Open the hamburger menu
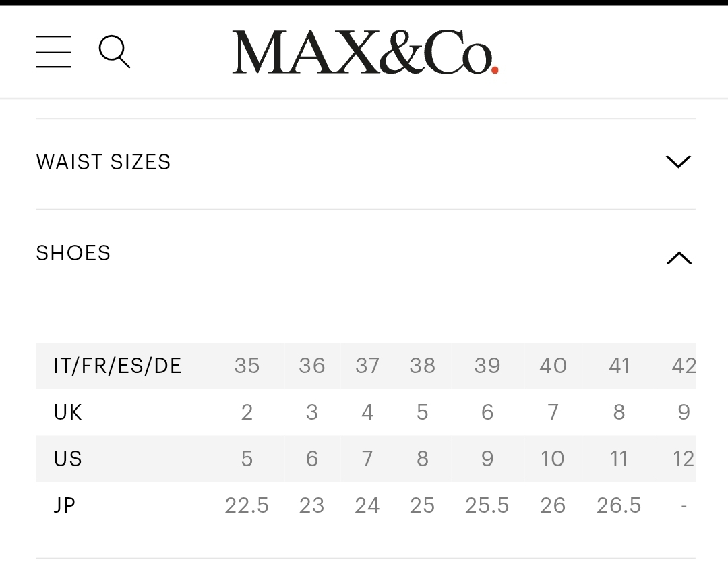 pos(53,52)
